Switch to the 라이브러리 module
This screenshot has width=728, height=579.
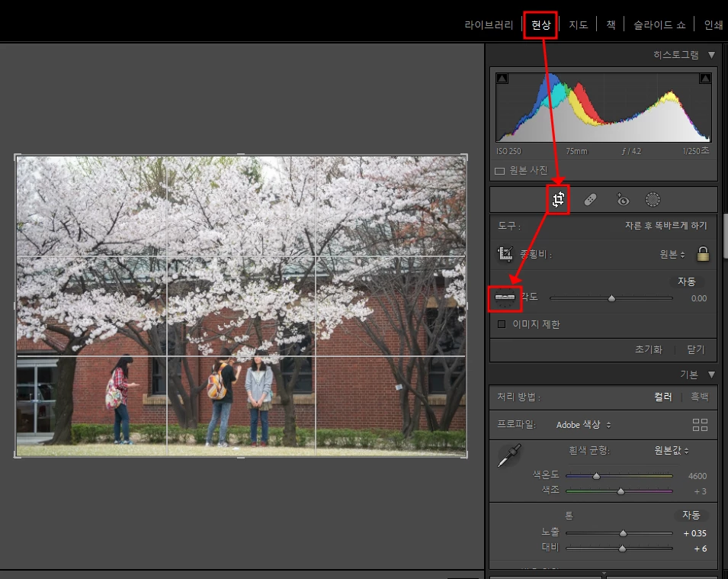(489, 24)
